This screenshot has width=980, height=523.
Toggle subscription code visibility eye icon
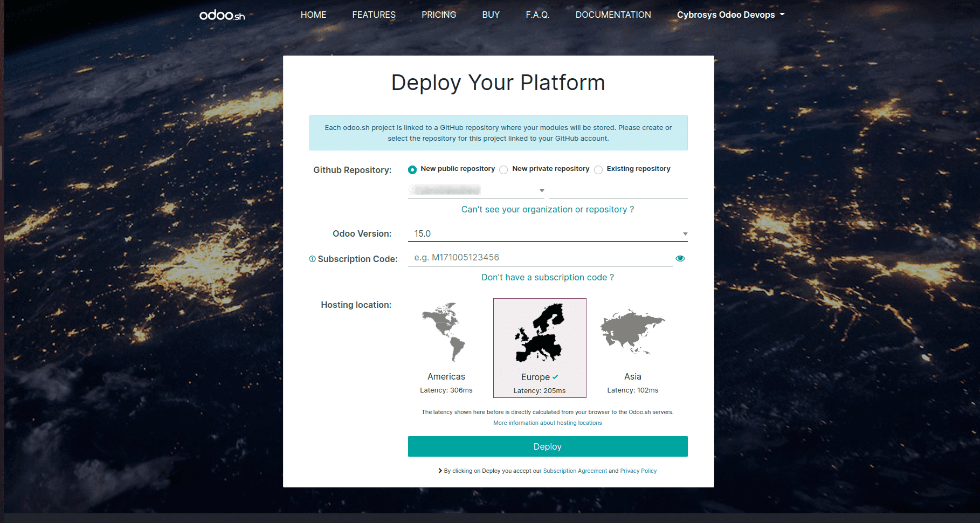(680, 258)
